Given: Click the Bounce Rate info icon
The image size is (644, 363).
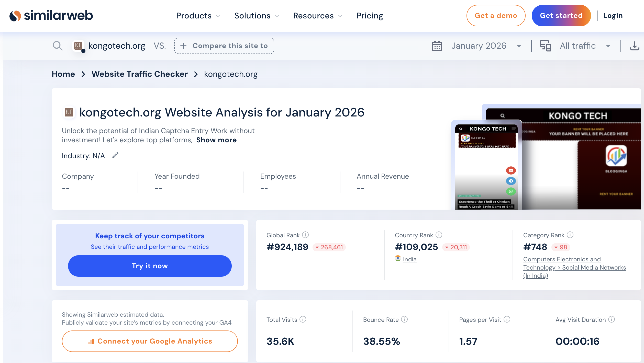Looking at the screenshot, I should click(x=404, y=319).
